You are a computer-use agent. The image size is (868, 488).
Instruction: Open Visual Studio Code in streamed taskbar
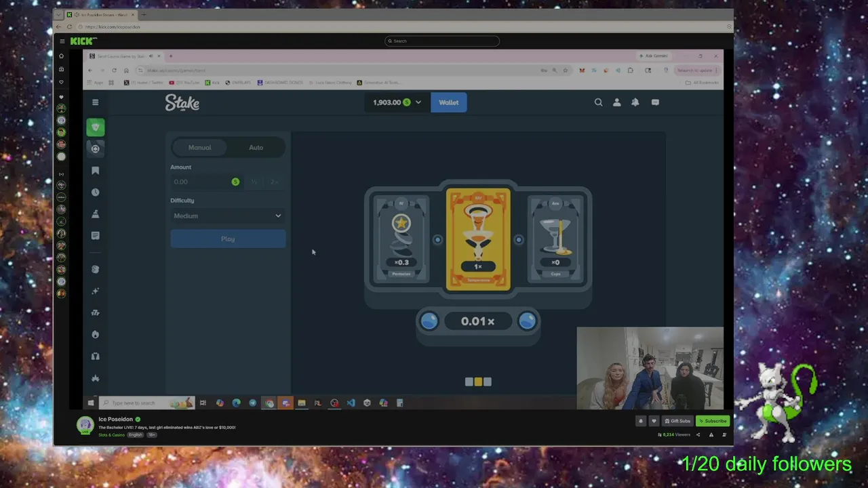click(351, 403)
